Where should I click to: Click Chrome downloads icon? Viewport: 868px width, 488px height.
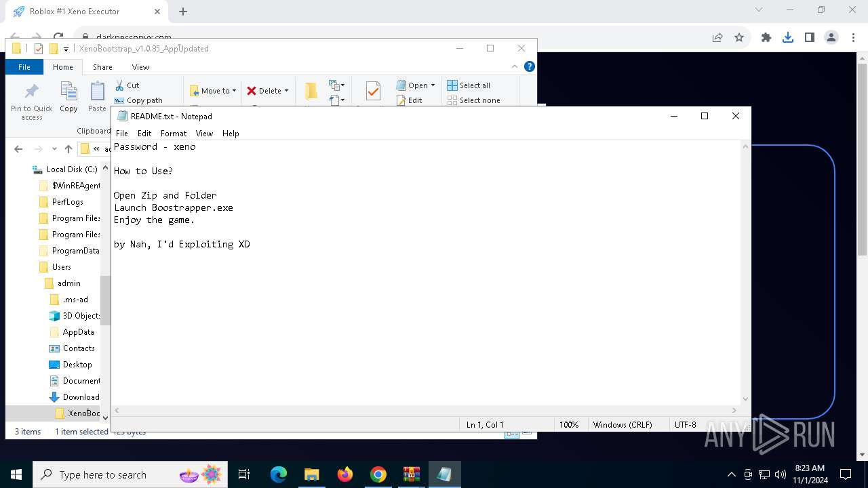pos(788,38)
